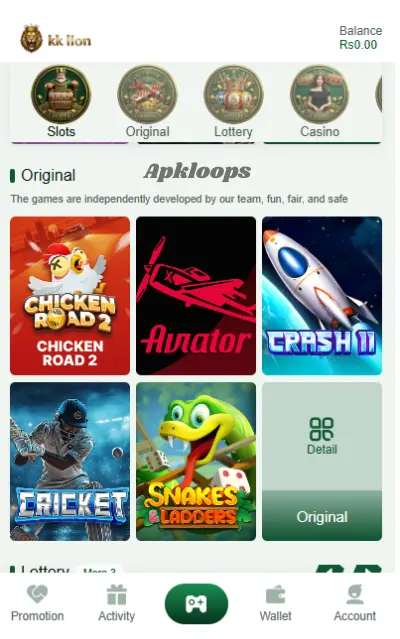Play the Cricket game
Viewport: 400px width, 639px height.
pos(70,461)
